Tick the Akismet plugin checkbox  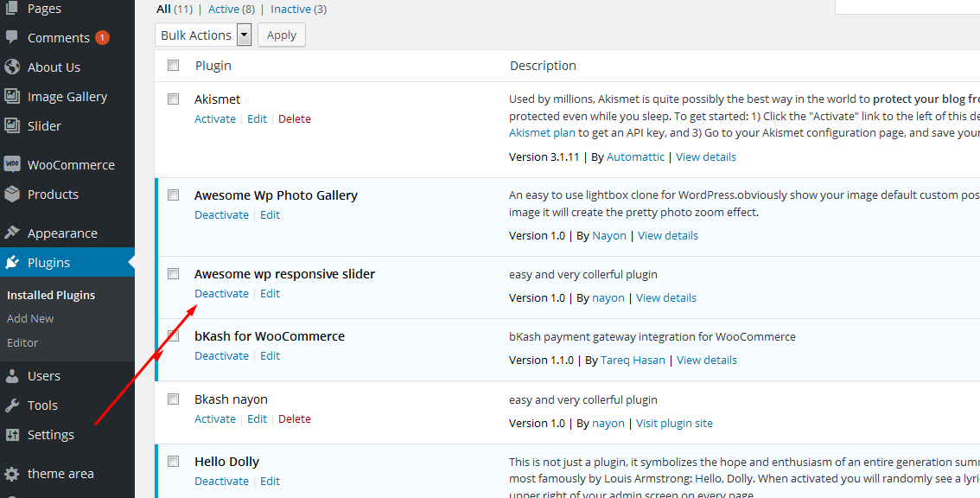click(174, 99)
